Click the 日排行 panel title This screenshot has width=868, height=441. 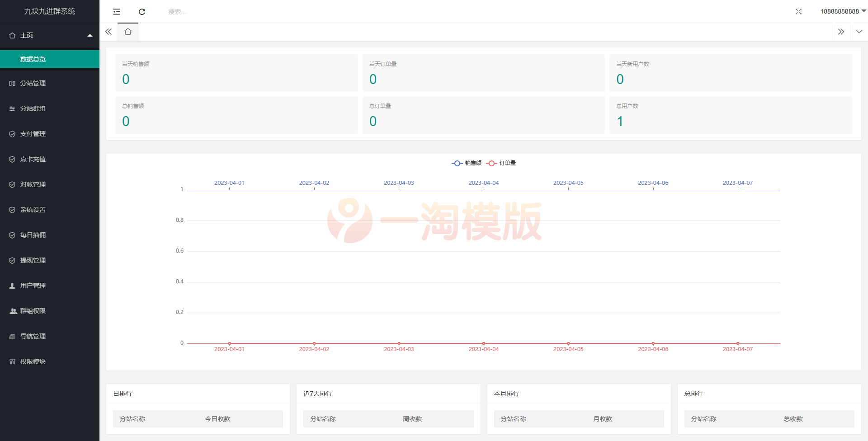tap(123, 394)
